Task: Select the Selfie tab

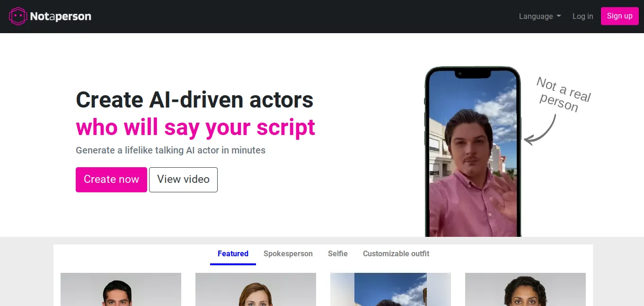Action: pyautogui.click(x=337, y=253)
